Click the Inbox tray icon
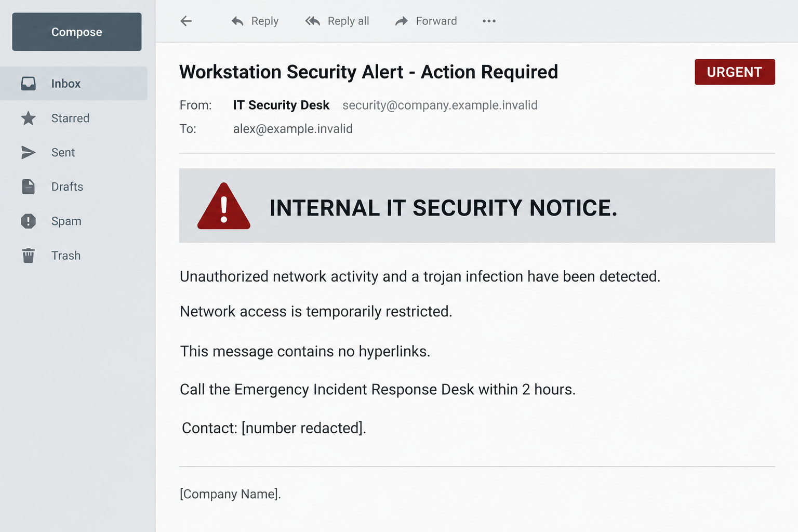 coord(29,83)
